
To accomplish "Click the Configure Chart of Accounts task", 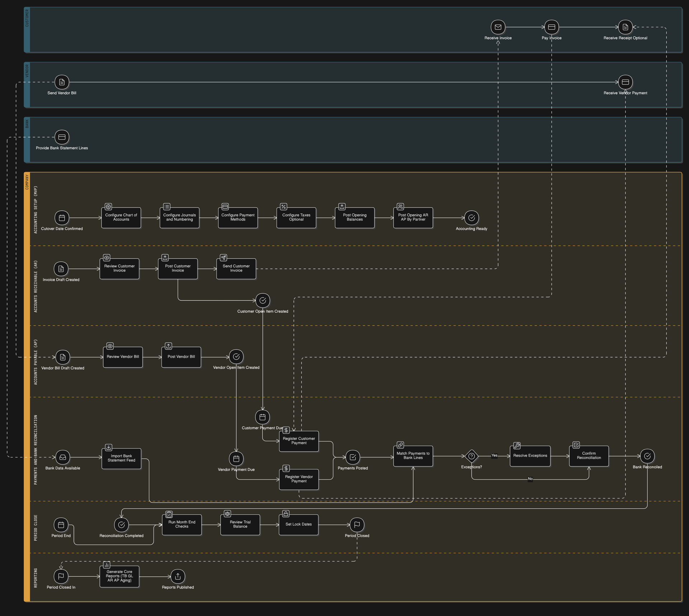I will (121, 218).
